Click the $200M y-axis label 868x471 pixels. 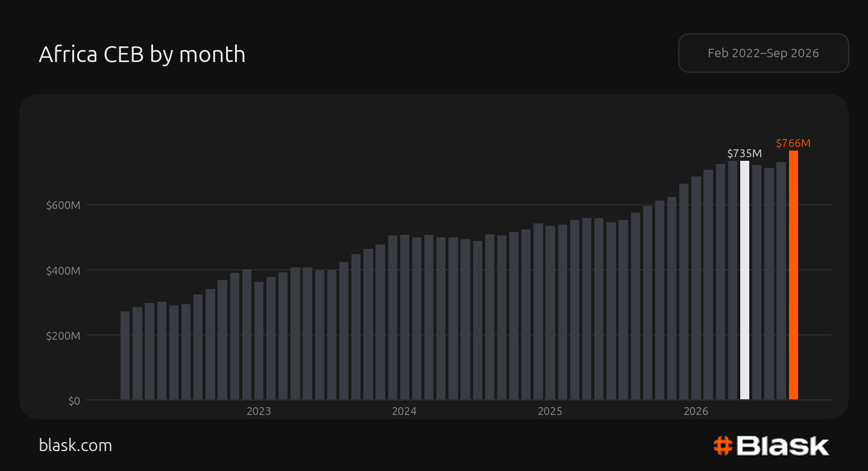click(x=63, y=335)
